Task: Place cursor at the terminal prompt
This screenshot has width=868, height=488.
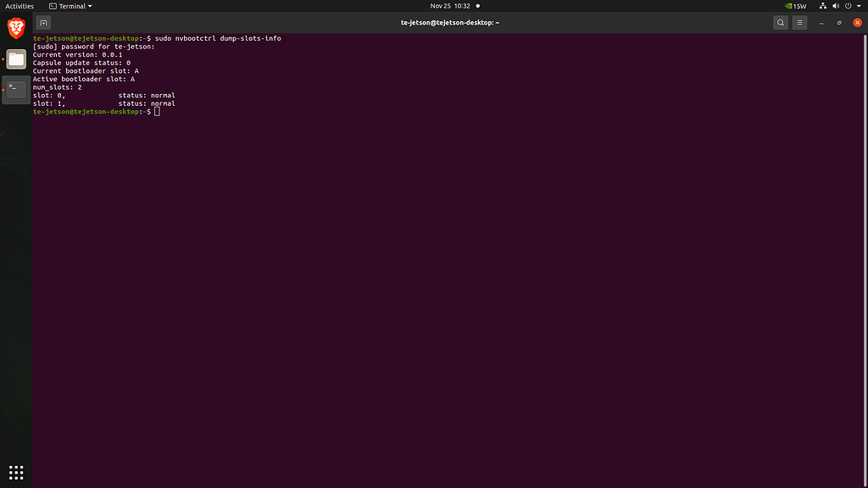Action: (x=157, y=111)
